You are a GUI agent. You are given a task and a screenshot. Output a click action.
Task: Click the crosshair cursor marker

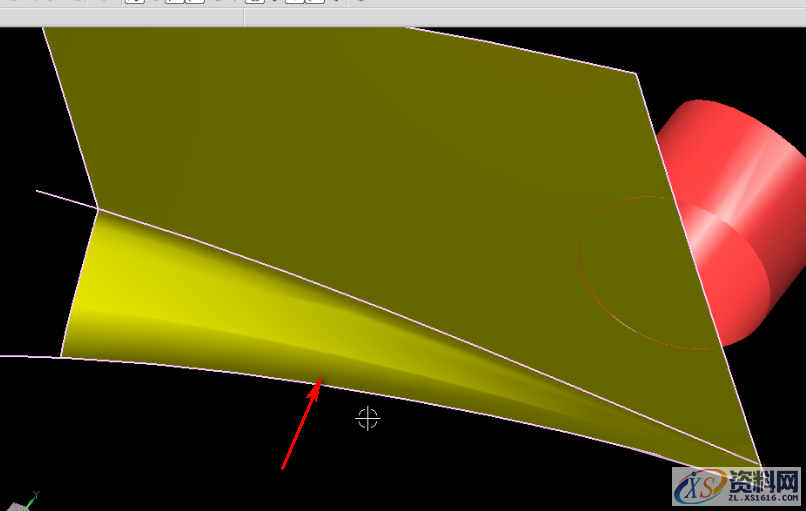coord(367,418)
